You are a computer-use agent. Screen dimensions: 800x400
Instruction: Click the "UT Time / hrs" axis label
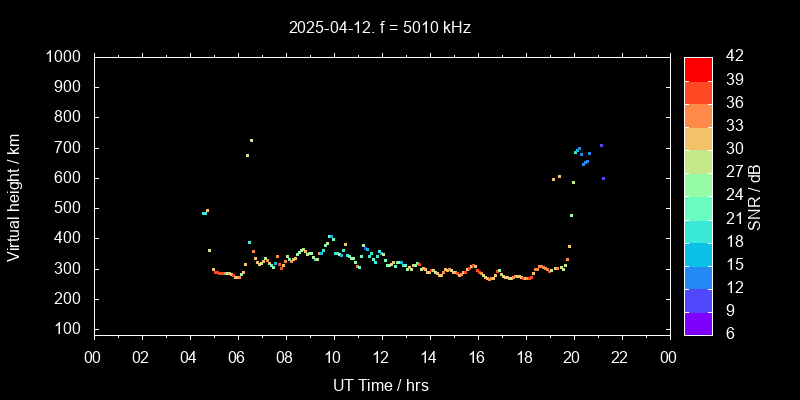381,385
